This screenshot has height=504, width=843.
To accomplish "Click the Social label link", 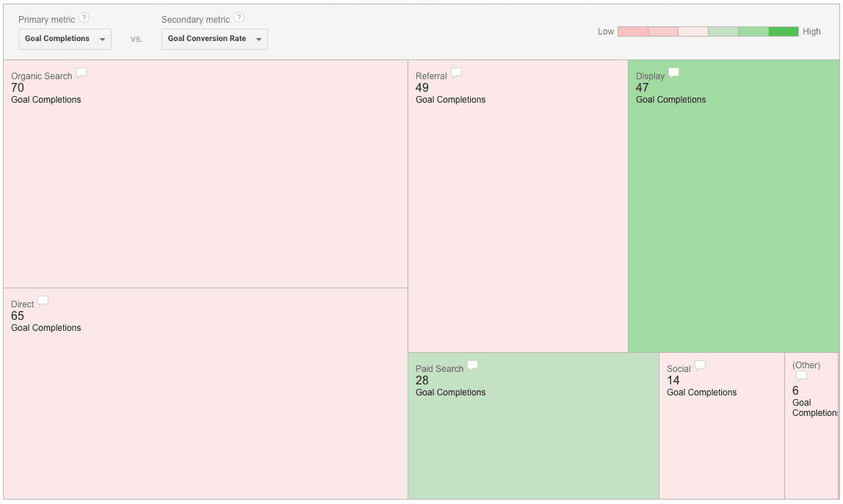I will pos(679,369).
